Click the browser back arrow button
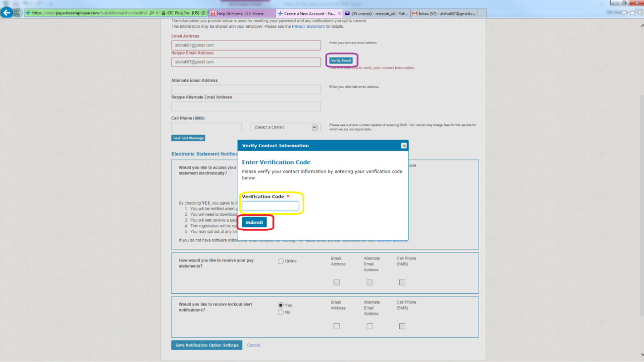Image resolution: width=644 pixels, height=362 pixels. point(7,13)
